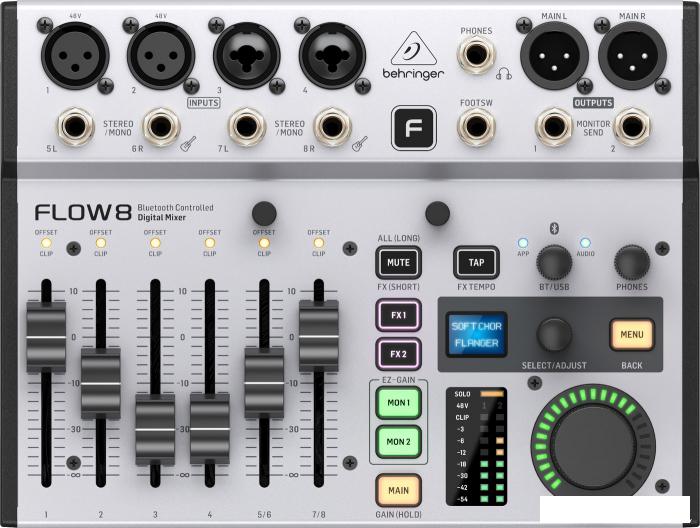Select the MAIN bus button
700x528 pixels.
(x=399, y=491)
